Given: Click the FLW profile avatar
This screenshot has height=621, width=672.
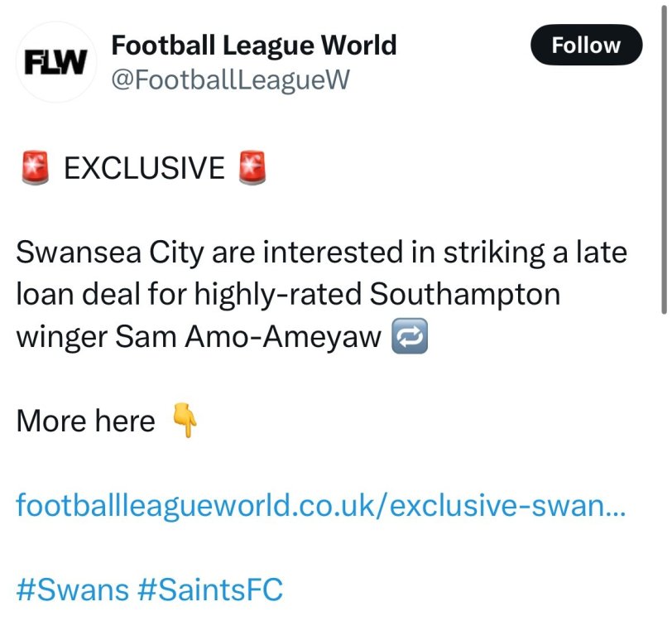Looking at the screenshot, I should coord(56,64).
